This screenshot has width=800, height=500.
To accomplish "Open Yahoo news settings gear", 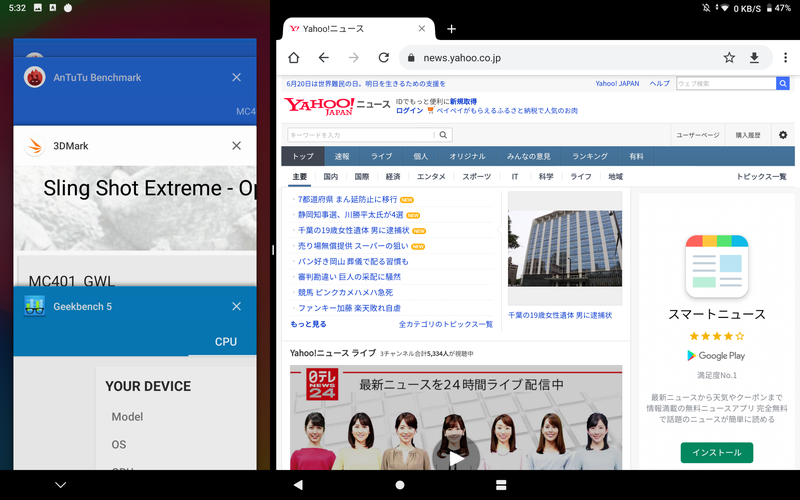I will 783,135.
